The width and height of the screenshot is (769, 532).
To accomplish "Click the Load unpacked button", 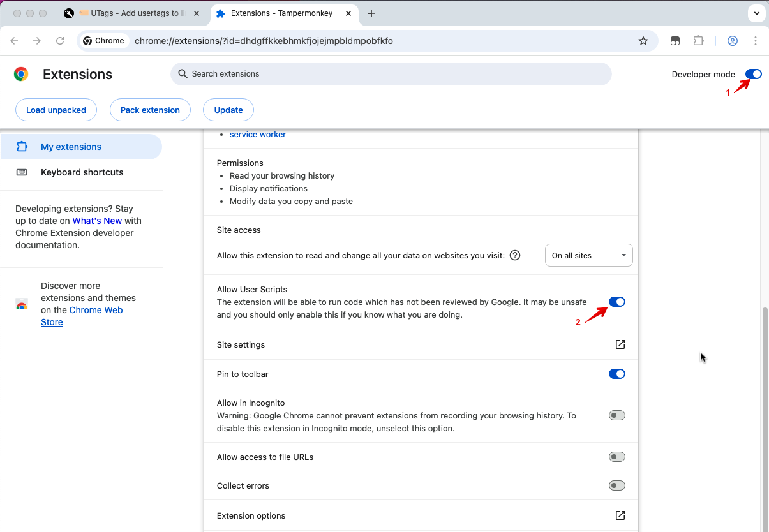I will coord(56,110).
